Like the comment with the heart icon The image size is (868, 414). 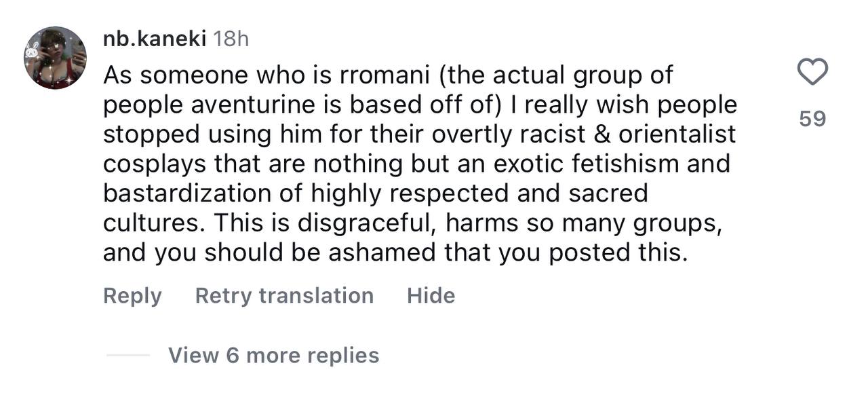(812, 72)
